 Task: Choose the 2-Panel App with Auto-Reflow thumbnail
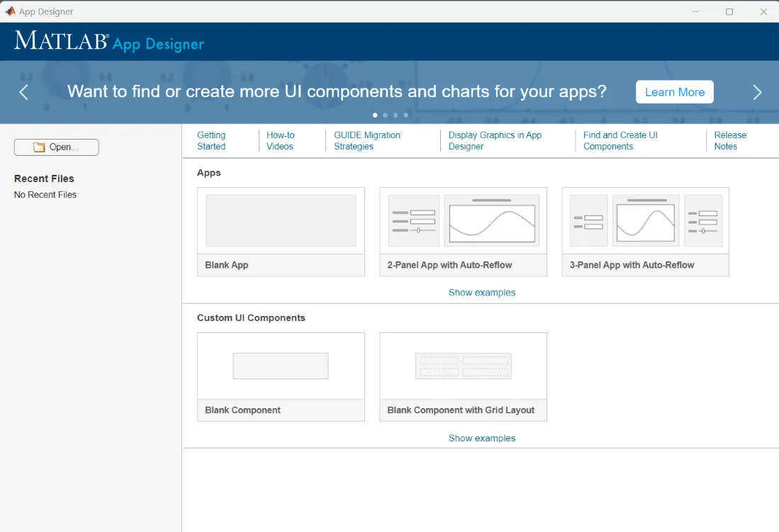[x=463, y=220]
